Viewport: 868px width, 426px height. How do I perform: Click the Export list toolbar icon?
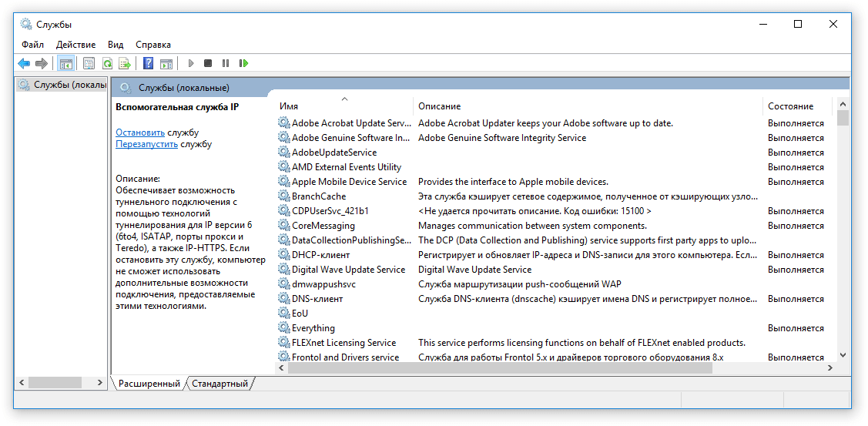[x=124, y=63]
